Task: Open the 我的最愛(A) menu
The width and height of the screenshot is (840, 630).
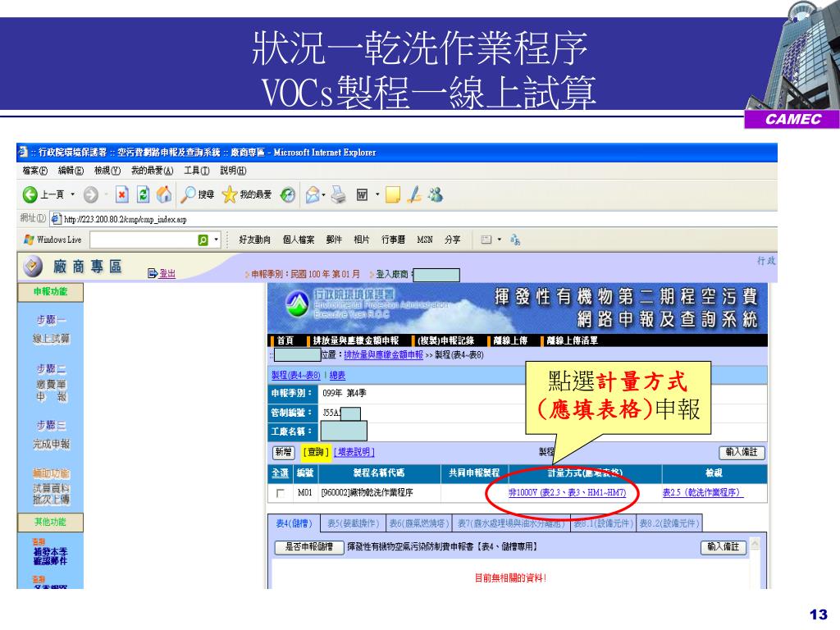Action: click(x=152, y=171)
